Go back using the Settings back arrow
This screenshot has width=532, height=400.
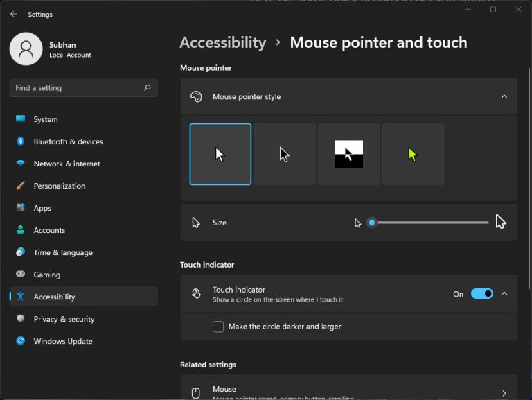(14, 14)
